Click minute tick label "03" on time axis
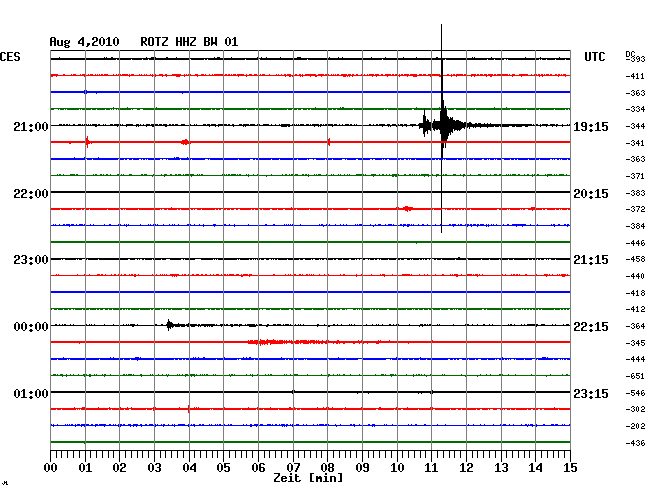This screenshot has height=494, width=650. click(x=154, y=468)
